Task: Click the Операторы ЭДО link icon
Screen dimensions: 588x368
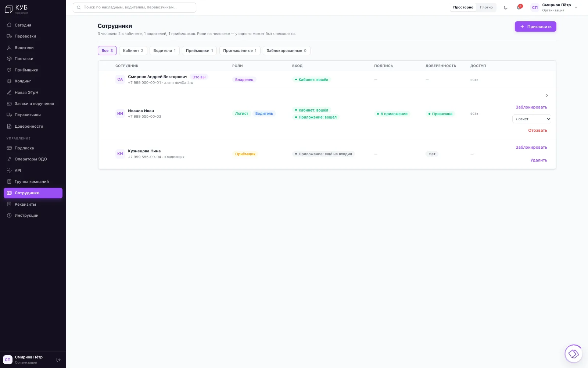Action: (9, 159)
